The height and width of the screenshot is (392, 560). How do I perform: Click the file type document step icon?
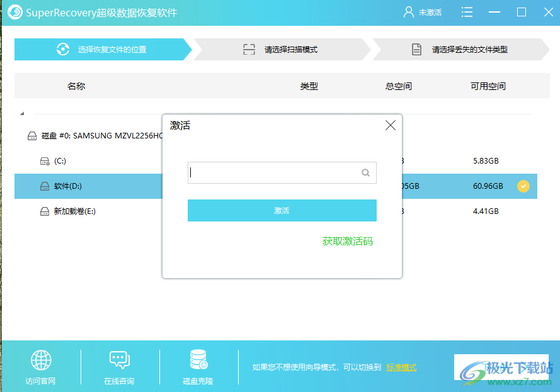(x=416, y=49)
